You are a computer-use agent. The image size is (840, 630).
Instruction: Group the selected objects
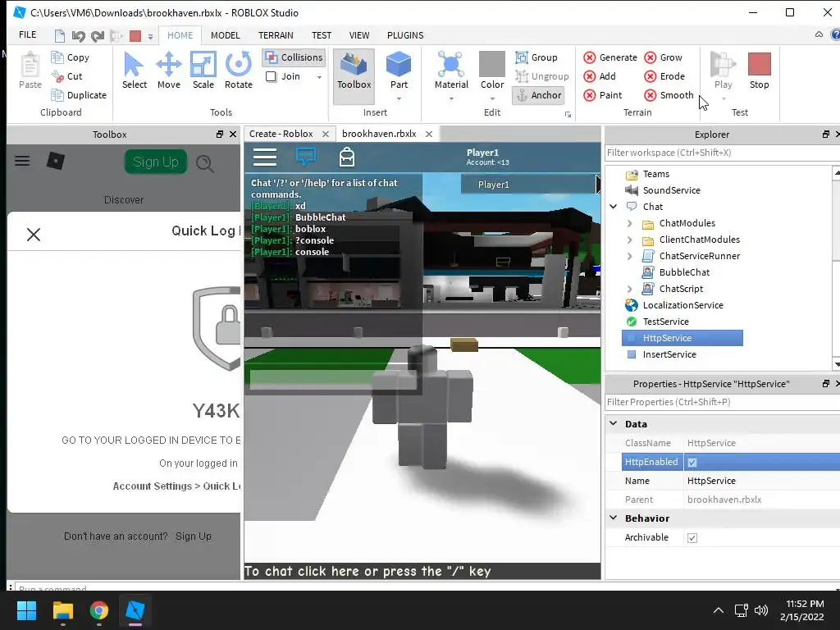[536, 57]
